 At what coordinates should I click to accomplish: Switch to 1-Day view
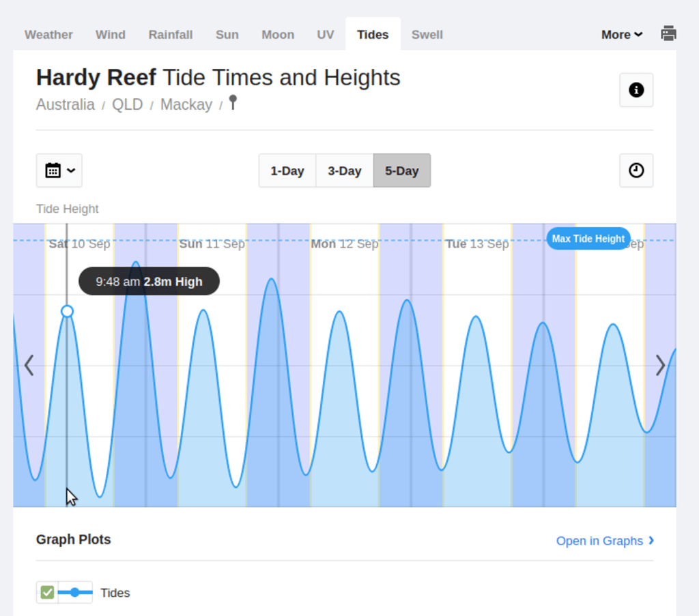coord(287,171)
